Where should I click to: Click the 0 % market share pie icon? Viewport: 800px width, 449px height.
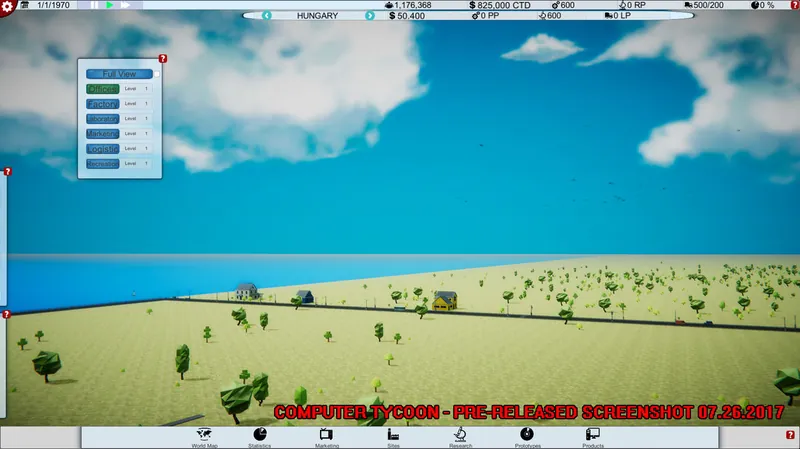click(x=755, y=5)
